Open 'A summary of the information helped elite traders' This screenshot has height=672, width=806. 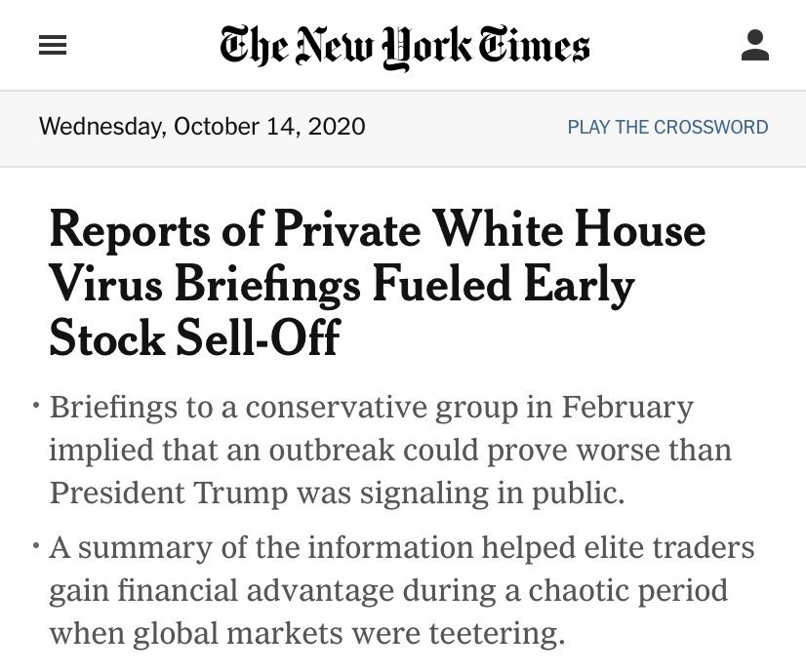[402, 548]
